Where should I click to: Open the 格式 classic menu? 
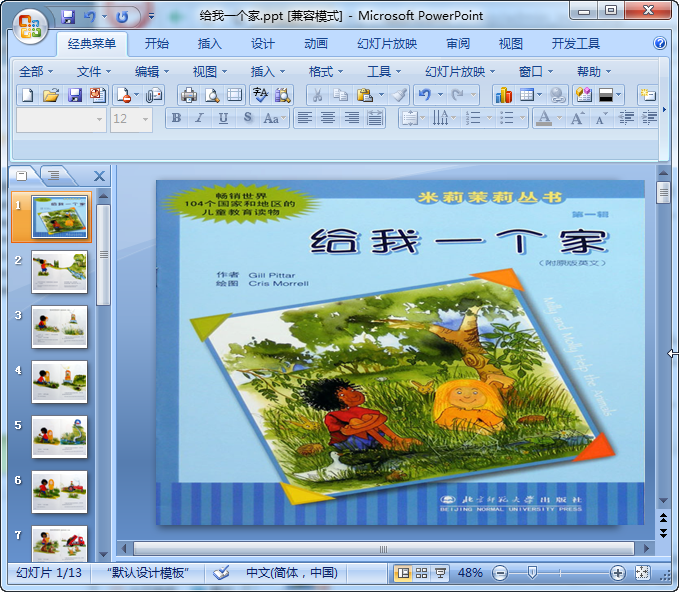tap(326, 71)
